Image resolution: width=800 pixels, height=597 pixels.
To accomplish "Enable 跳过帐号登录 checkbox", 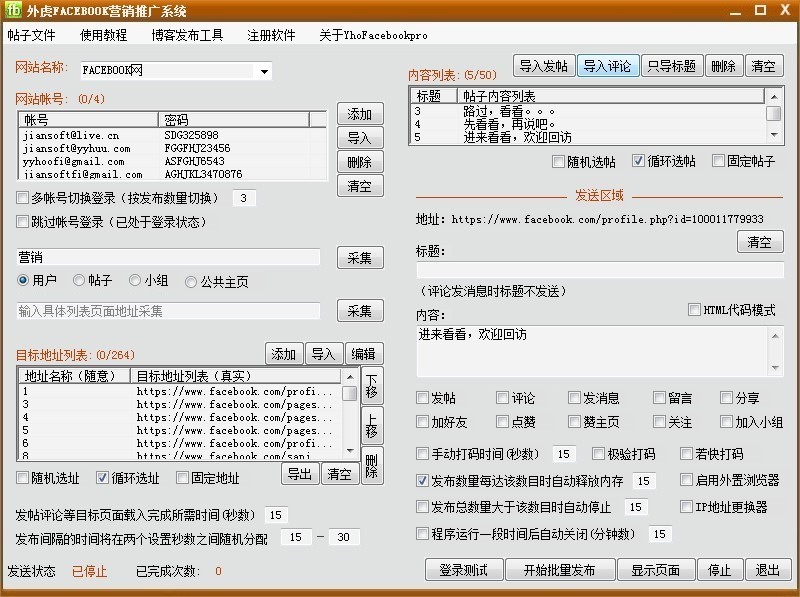I will click(22, 221).
